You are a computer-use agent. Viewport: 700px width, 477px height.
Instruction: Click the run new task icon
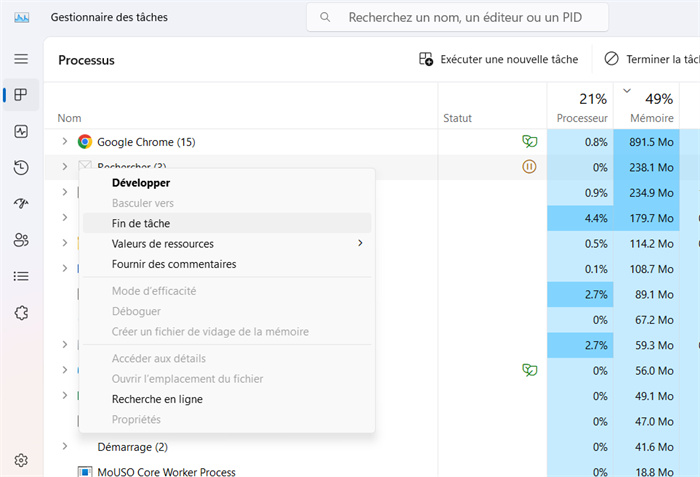[x=425, y=59]
